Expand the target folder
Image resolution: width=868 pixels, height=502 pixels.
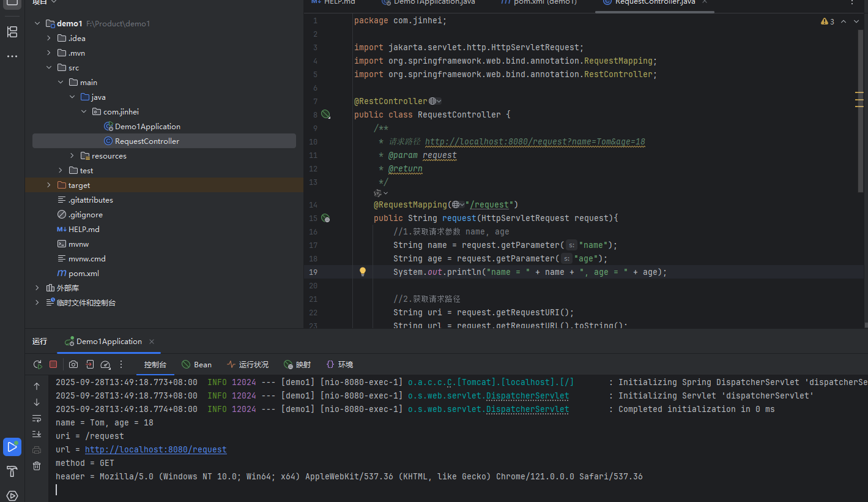[x=49, y=185]
